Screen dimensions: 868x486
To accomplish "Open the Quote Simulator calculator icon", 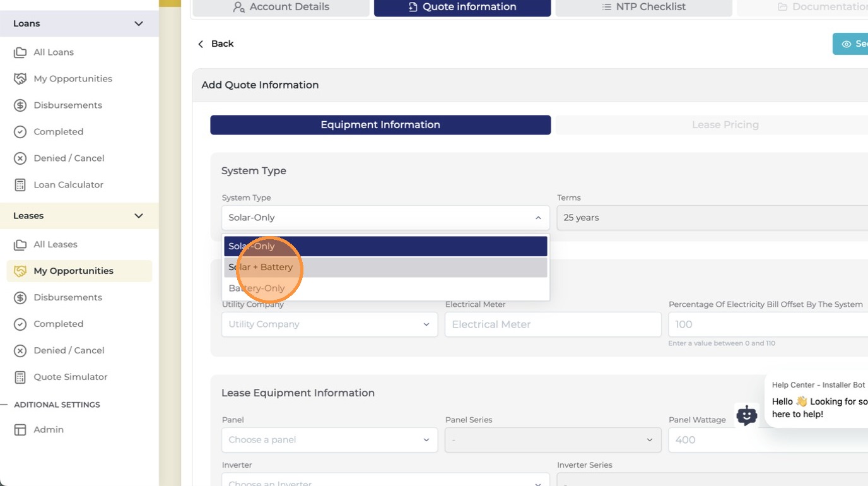I will [x=20, y=377].
